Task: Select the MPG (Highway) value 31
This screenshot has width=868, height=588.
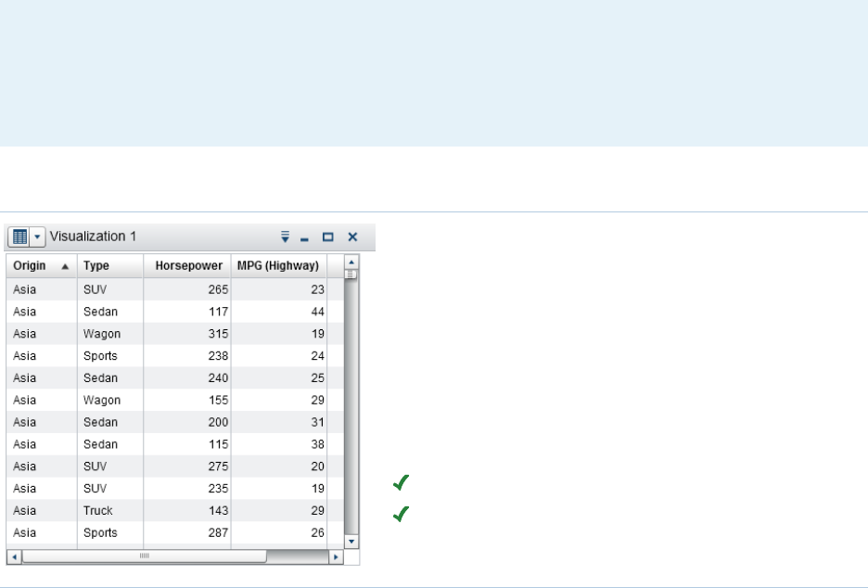Action: tap(318, 423)
